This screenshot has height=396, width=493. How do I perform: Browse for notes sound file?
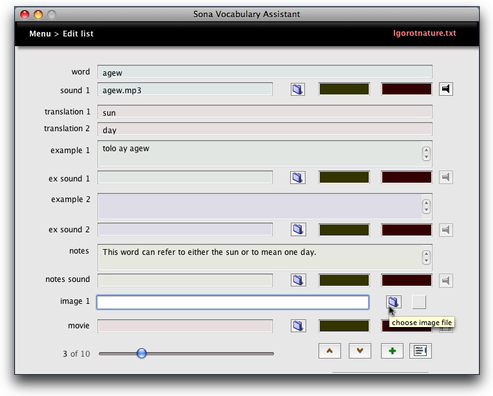click(297, 280)
